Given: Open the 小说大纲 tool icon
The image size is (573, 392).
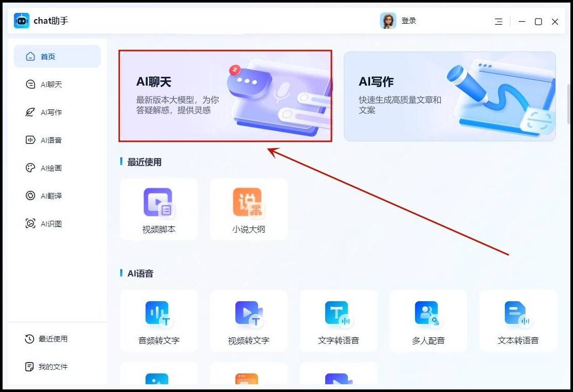Looking at the screenshot, I should [x=248, y=203].
